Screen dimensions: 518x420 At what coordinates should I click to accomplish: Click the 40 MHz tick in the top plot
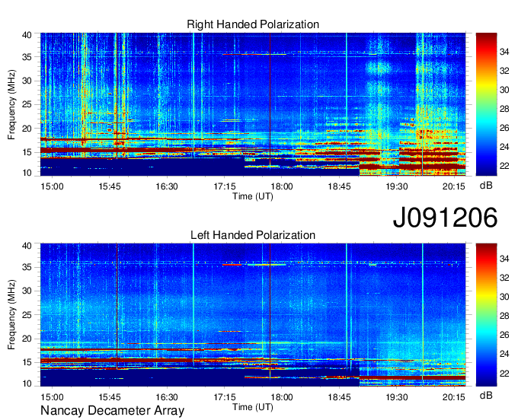[27, 35]
